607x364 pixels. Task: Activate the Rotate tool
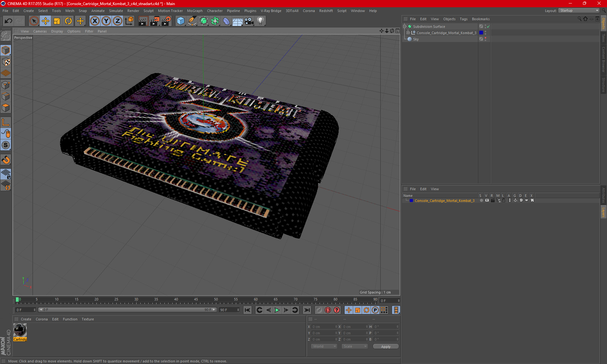(68, 21)
